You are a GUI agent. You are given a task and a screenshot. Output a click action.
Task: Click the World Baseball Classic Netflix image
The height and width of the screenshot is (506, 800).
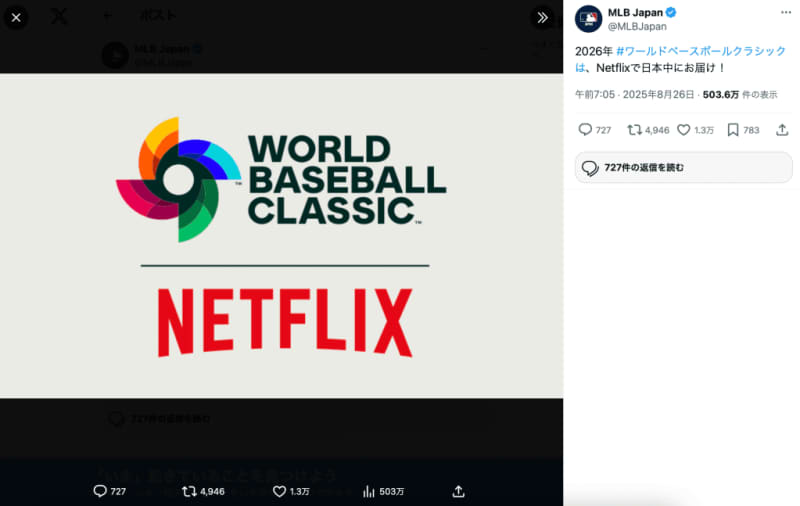click(x=281, y=236)
